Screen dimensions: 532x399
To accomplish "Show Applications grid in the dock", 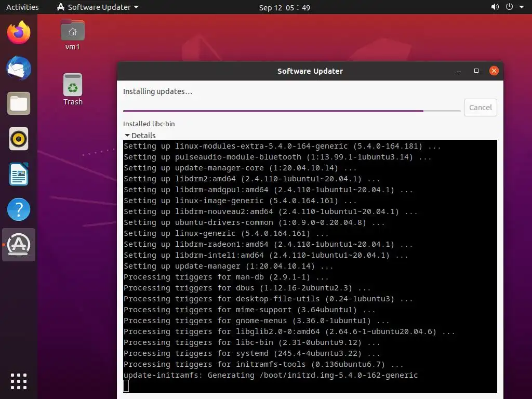I will coord(19,381).
